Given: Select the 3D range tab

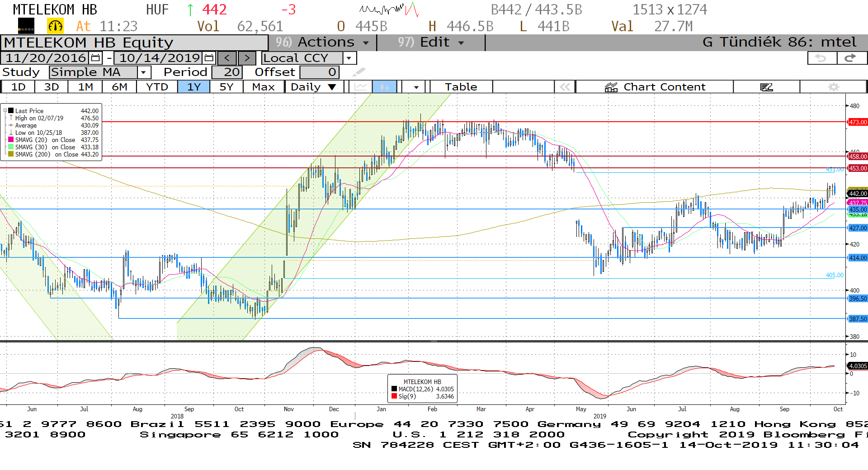Looking at the screenshot, I should click(51, 87).
